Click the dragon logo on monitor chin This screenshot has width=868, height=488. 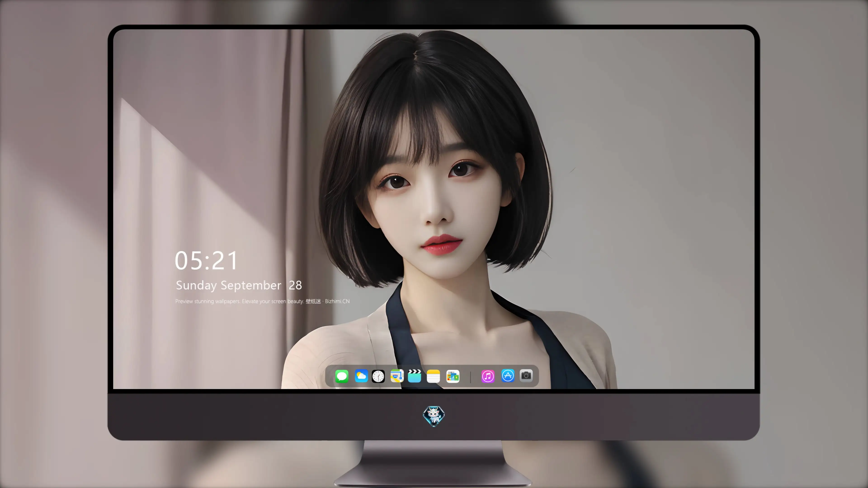point(434,416)
